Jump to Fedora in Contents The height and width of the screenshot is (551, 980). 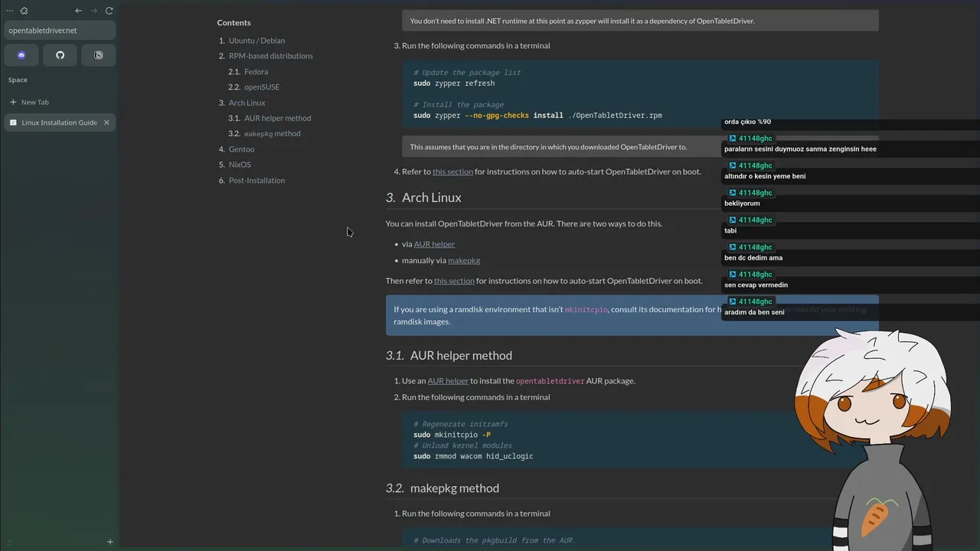tap(256, 72)
